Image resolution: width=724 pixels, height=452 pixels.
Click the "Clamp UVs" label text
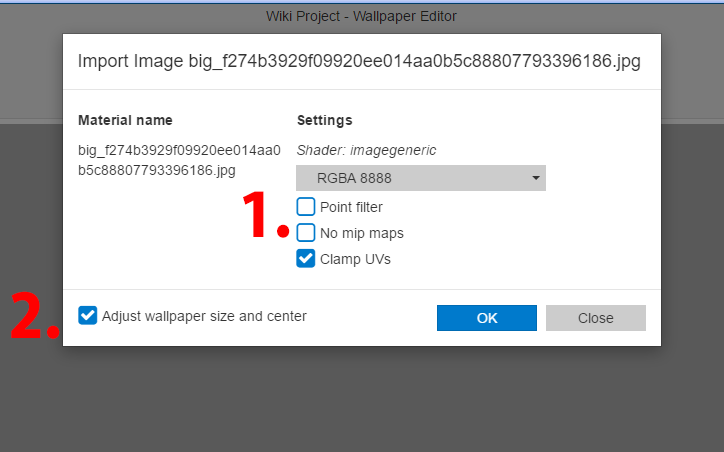click(x=355, y=259)
